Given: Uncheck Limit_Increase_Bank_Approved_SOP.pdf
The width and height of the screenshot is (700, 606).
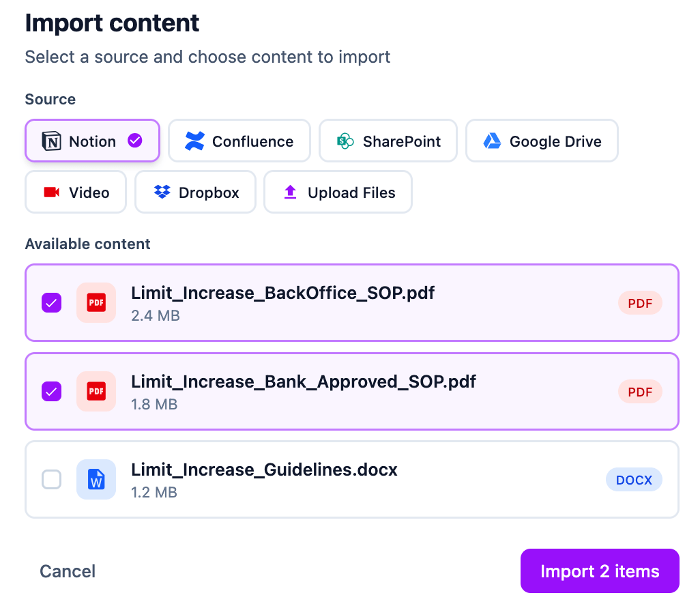Looking at the screenshot, I should click(51, 391).
